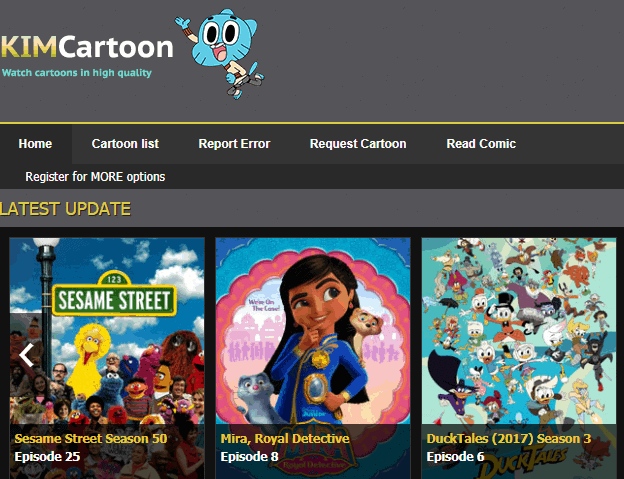Screen dimensions: 624x479
Task: Click the previous slide arrow on carousel
Action: 27,354
